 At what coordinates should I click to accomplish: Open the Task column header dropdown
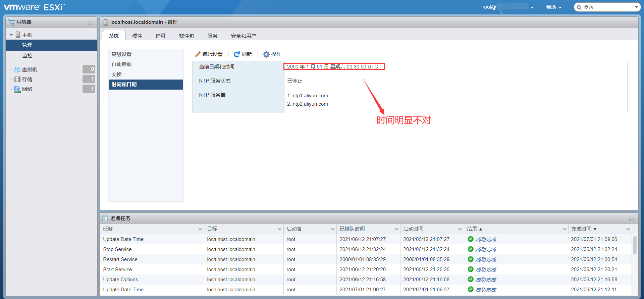(x=200, y=229)
